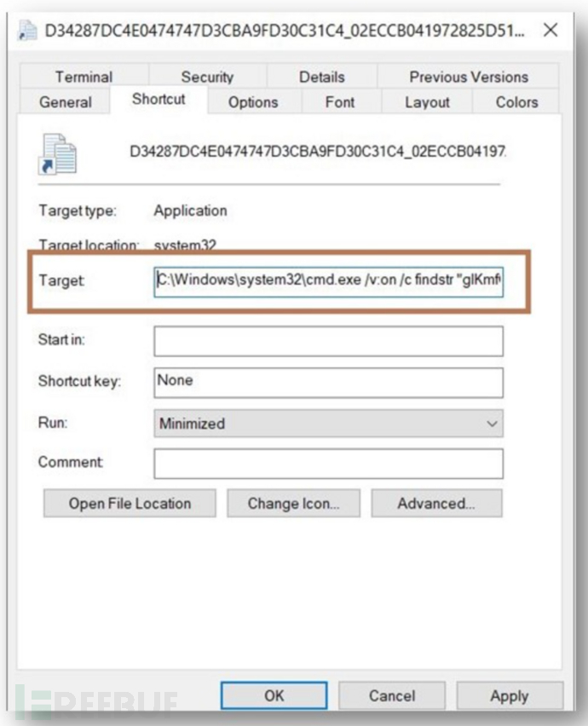This screenshot has height=726, width=588.
Task: Open the Colors tab
Action: [516, 102]
